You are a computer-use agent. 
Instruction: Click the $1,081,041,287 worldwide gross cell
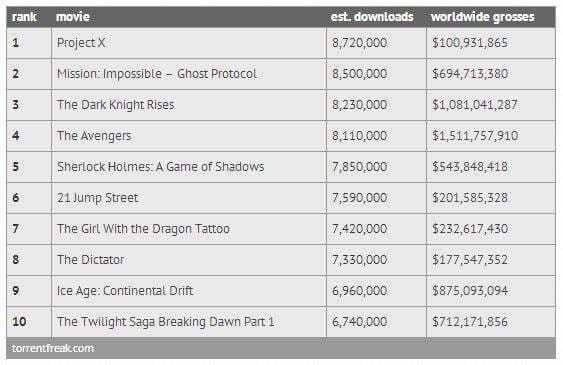tap(491, 105)
